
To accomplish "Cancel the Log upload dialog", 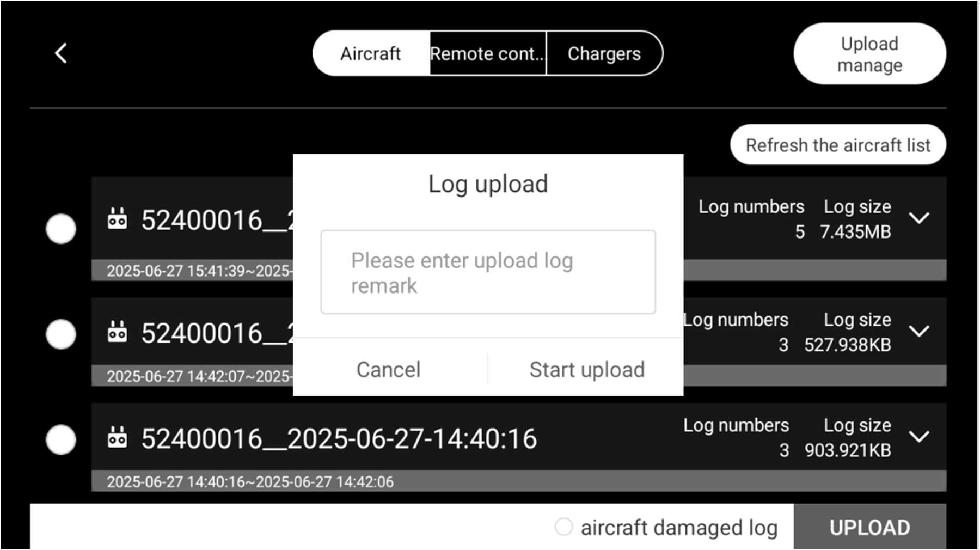I will pos(389,370).
